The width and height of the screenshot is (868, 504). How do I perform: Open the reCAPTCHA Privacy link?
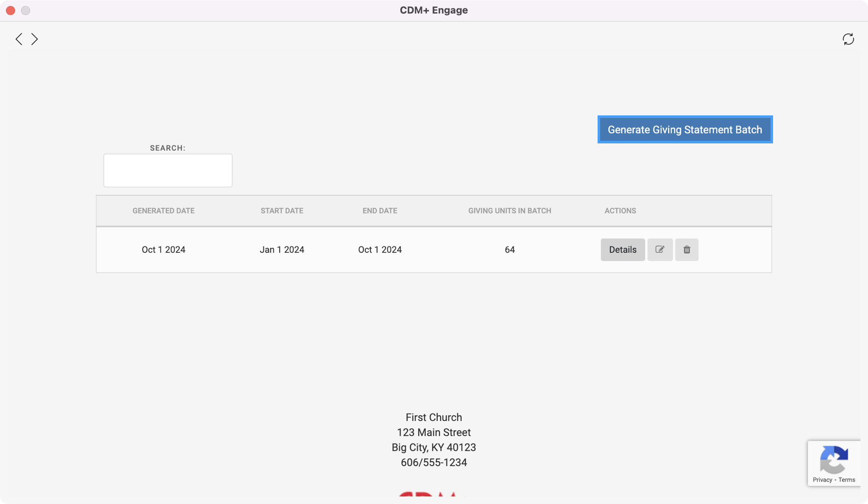(822, 480)
